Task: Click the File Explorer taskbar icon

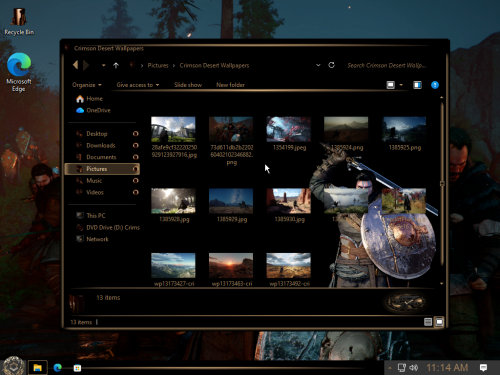Action: 37,368
